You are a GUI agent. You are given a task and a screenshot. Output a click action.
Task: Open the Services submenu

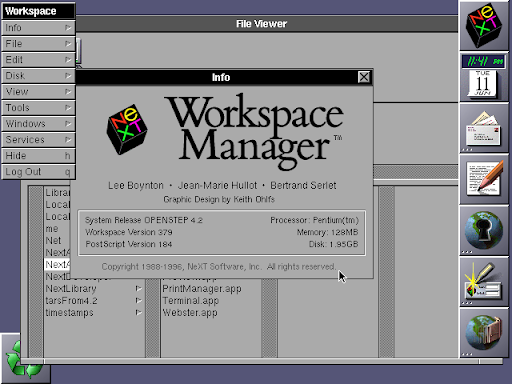[38, 140]
